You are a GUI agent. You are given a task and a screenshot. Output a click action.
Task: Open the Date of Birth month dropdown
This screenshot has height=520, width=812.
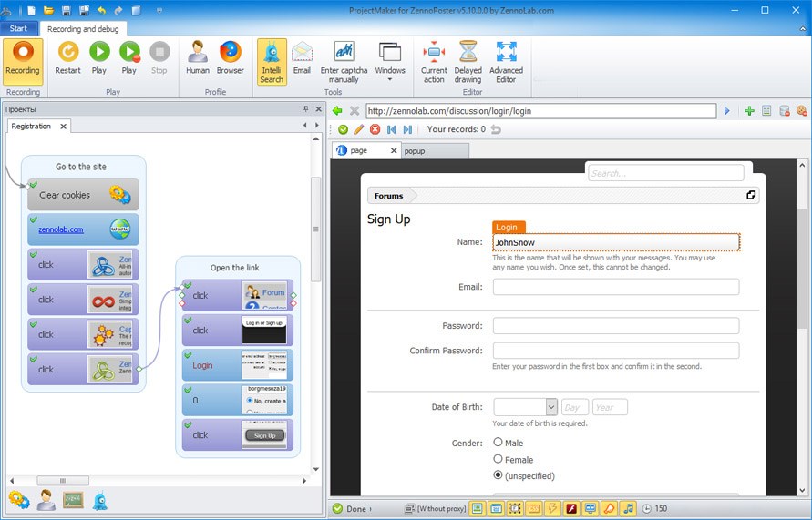(551, 407)
